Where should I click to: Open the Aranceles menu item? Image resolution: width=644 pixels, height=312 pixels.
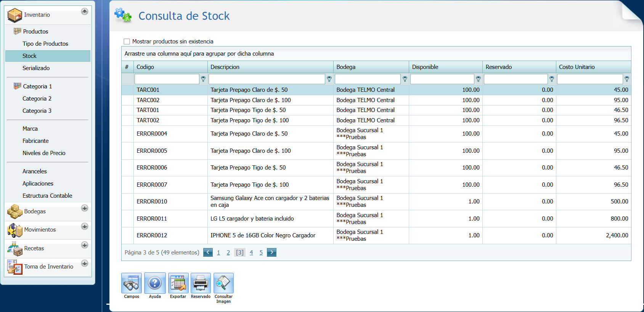coord(35,171)
